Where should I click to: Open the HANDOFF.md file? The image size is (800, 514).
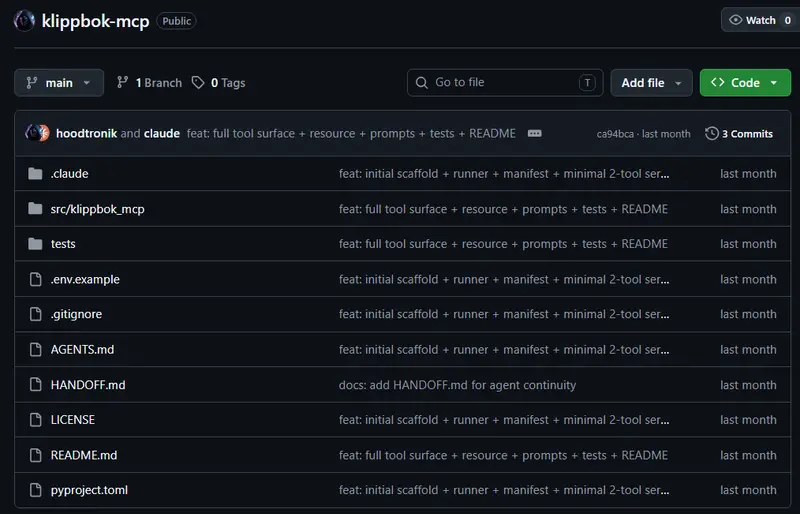pos(88,385)
